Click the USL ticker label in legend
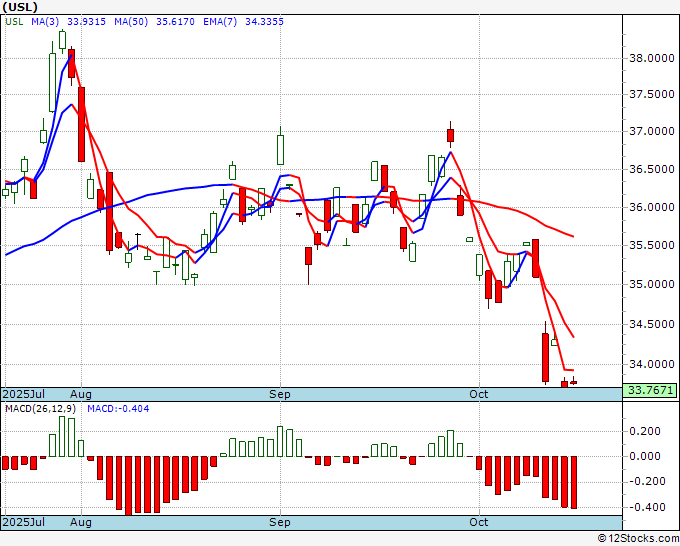680x546 pixels. (14, 21)
